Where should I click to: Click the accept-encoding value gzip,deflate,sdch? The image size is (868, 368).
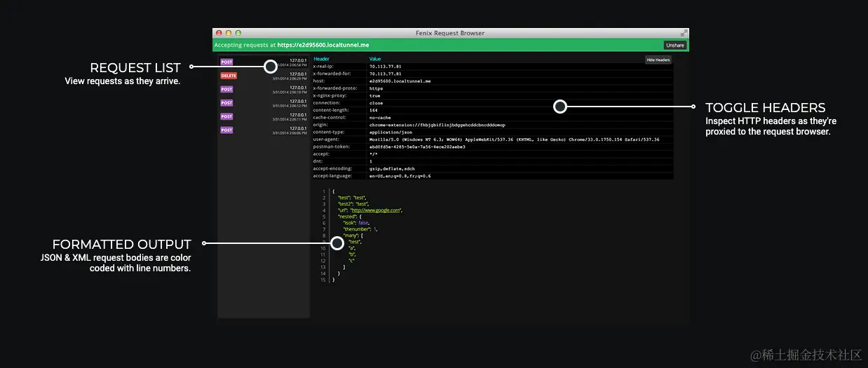coord(392,169)
